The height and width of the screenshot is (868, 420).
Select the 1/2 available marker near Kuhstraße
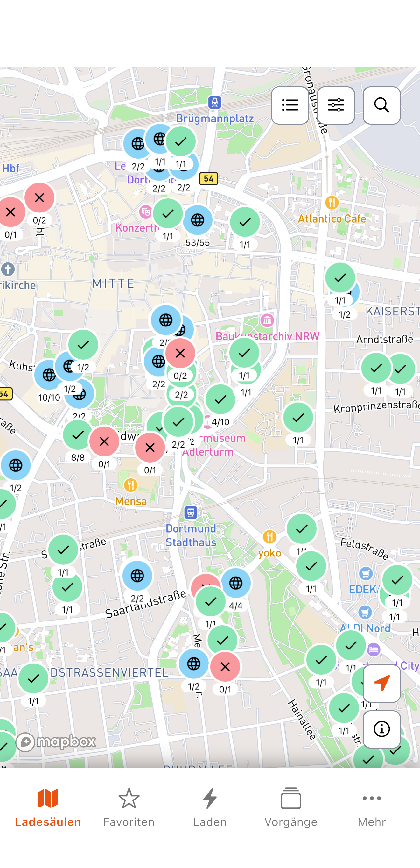pyautogui.click(x=83, y=345)
